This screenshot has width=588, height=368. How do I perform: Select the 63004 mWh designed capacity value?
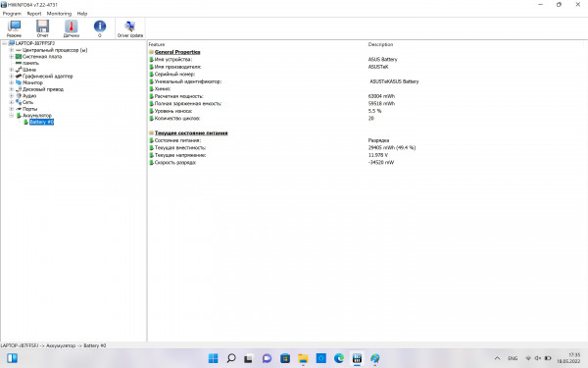pos(381,96)
